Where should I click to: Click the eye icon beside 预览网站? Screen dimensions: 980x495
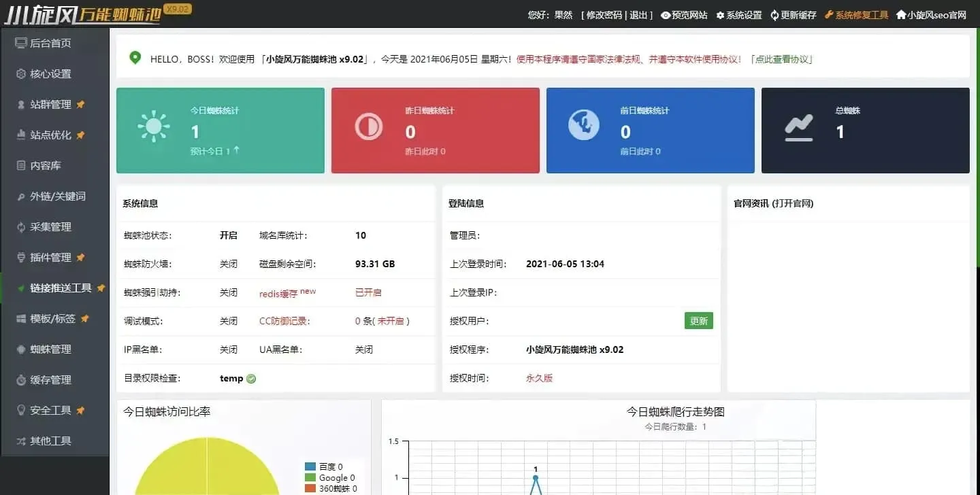click(666, 15)
